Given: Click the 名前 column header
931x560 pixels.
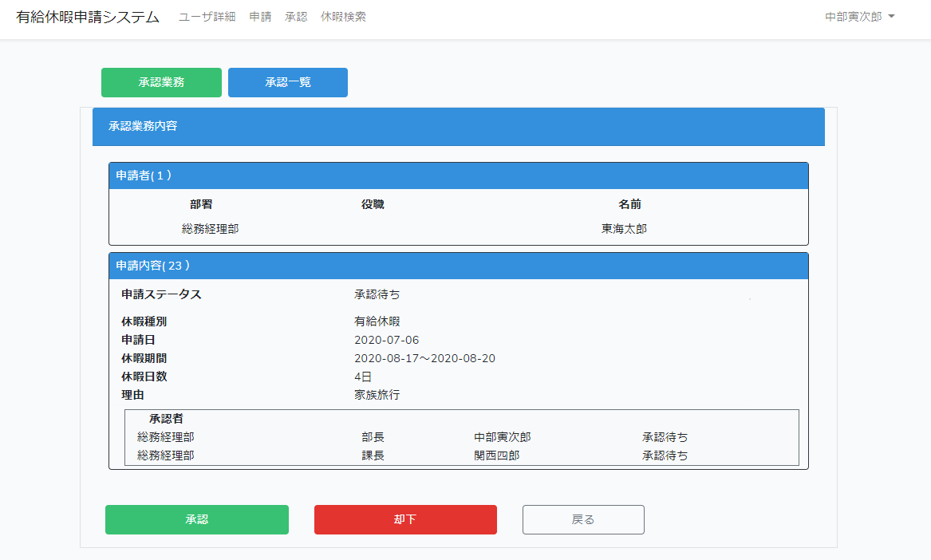Looking at the screenshot, I should (x=630, y=204).
